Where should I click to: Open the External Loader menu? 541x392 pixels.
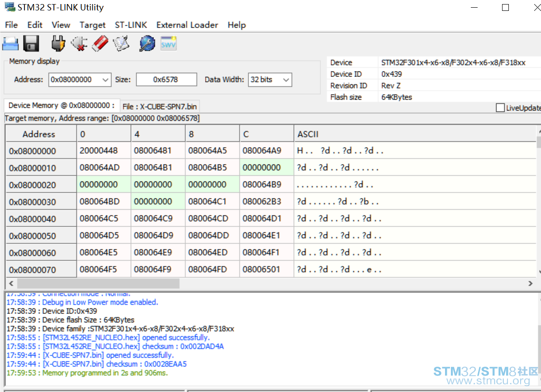point(187,25)
